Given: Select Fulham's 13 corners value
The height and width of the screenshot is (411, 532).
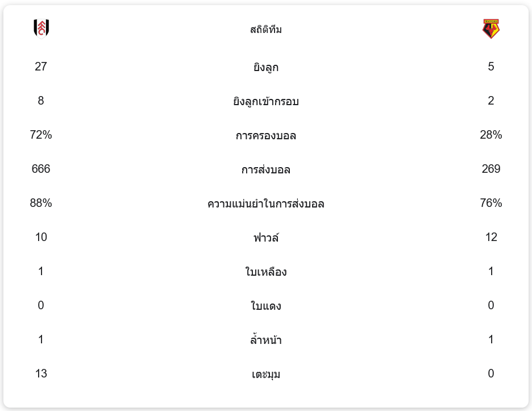Looking at the screenshot, I should [41, 373].
